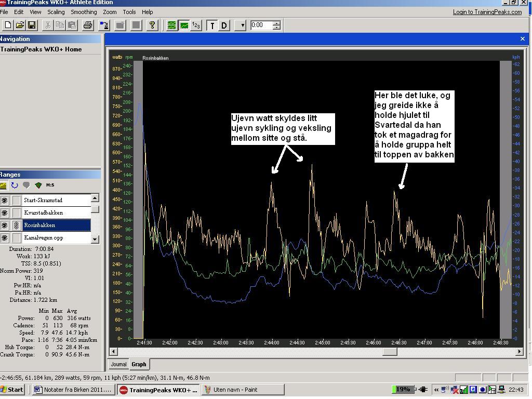Viewport: 532px width, 399px height.
Task: Switch to the Journal tab
Action: (118, 364)
